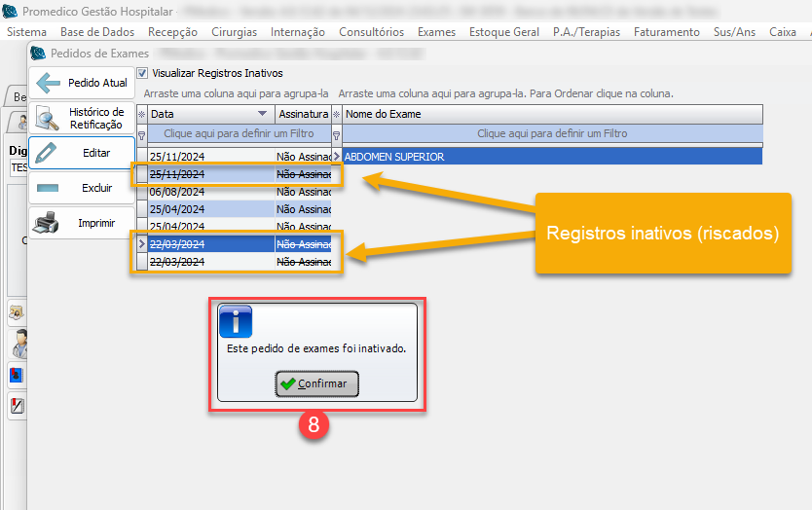The height and width of the screenshot is (510, 812).
Task: Toggle Visualizar Registros Inativos checkbox
Action: pos(143,73)
